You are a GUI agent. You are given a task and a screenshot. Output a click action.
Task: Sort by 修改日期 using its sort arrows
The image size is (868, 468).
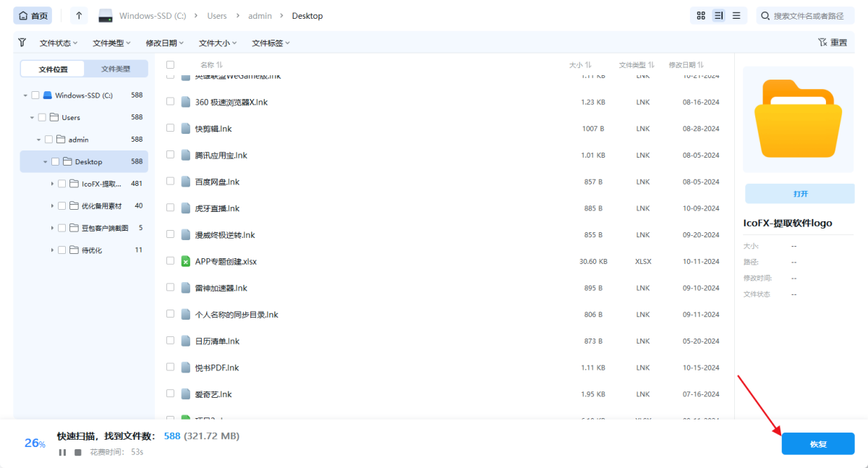pos(701,65)
